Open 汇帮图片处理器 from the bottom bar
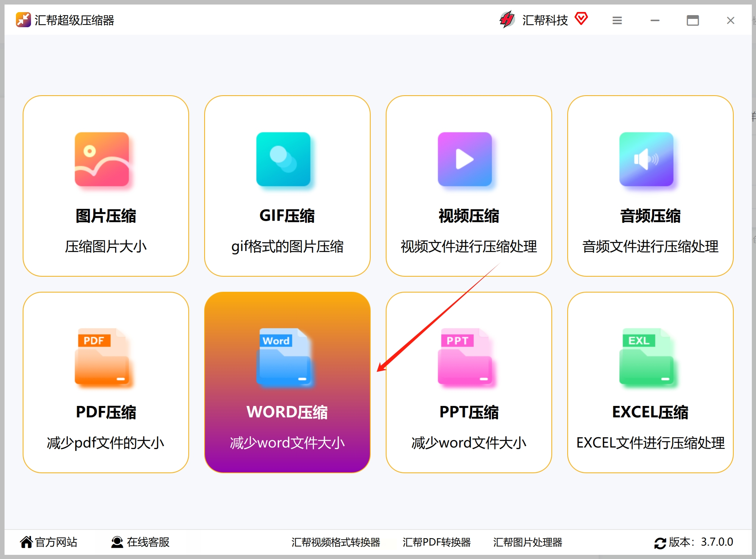 pyautogui.click(x=527, y=542)
